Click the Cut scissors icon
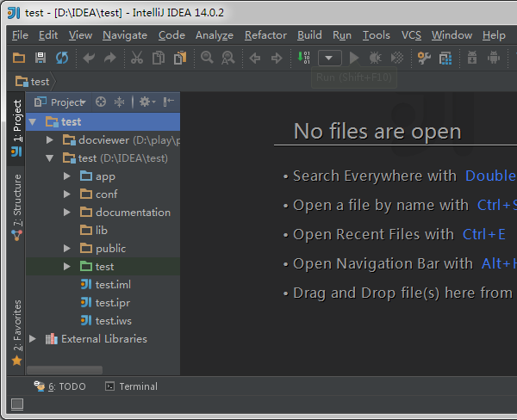Image resolution: width=517 pixels, height=420 pixels. click(137, 58)
